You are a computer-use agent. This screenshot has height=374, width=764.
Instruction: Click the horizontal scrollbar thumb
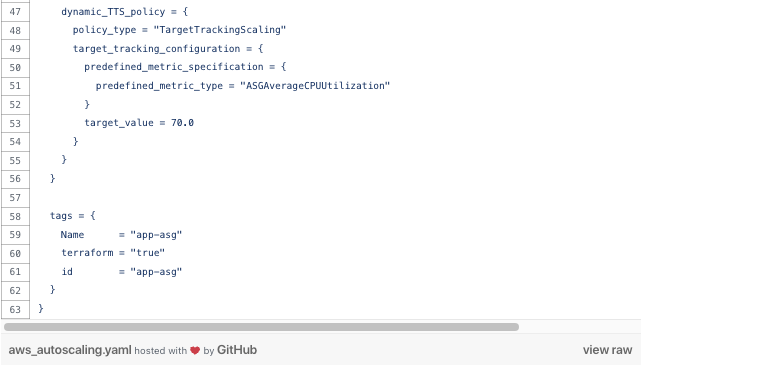(x=261, y=327)
